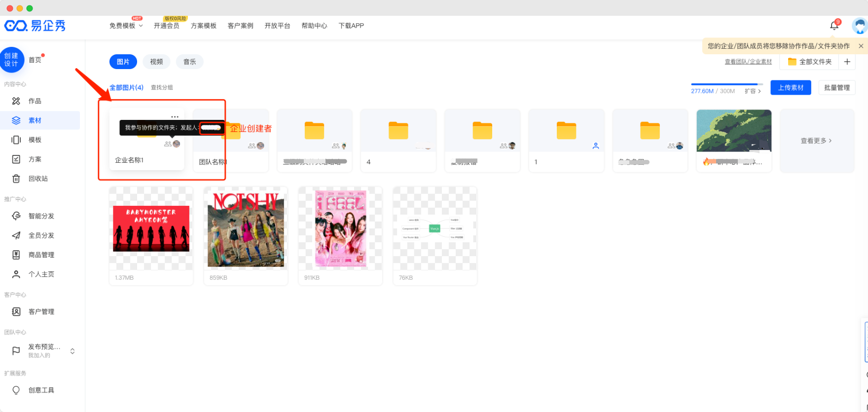Open the 76KB mind map image
The height and width of the screenshot is (412, 868).
pyautogui.click(x=434, y=228)
